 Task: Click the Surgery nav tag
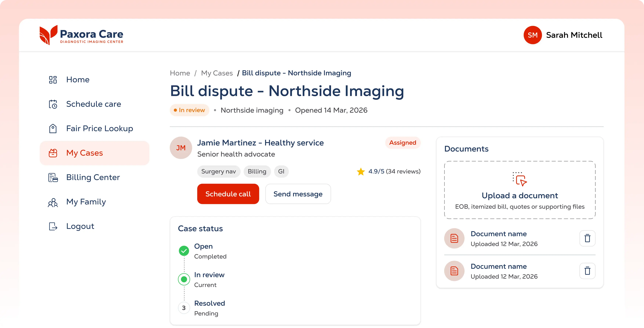(x=219, y=171)
